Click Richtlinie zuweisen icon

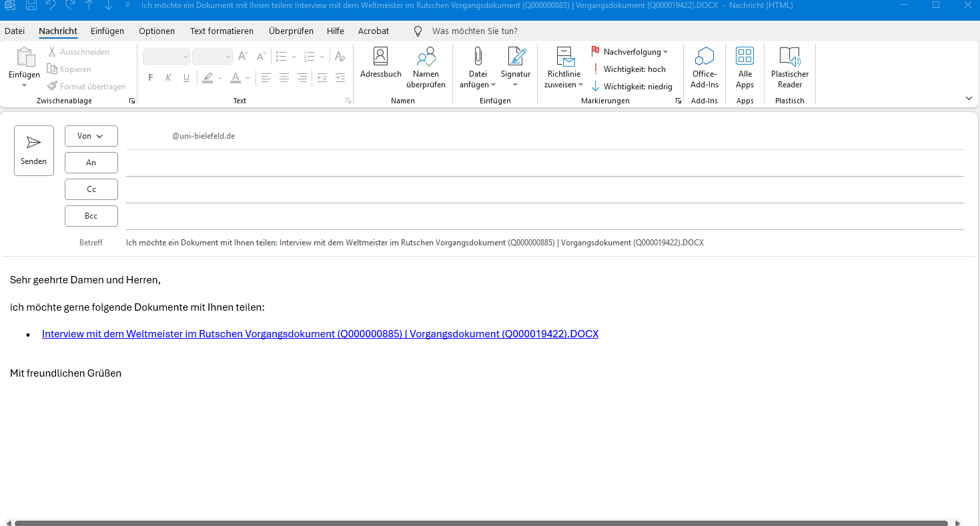564,57
